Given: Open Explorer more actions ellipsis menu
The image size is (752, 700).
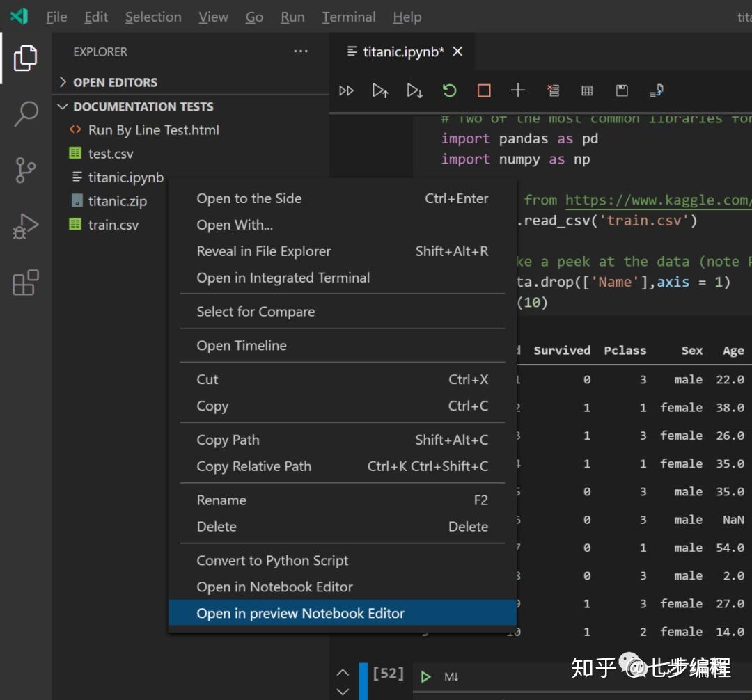Looking at the screenshot, I should [x=300, y=51].
